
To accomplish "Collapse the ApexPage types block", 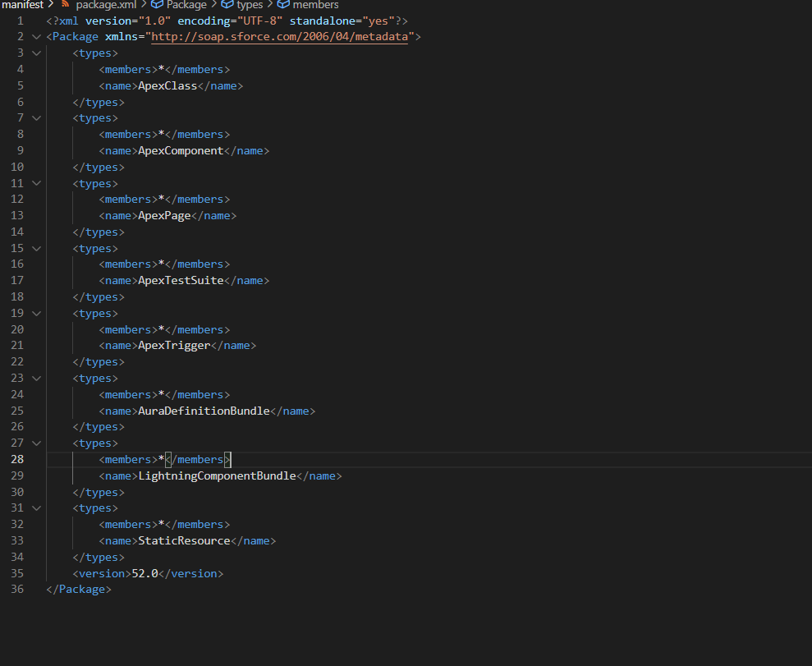I will tap(36, 182).
